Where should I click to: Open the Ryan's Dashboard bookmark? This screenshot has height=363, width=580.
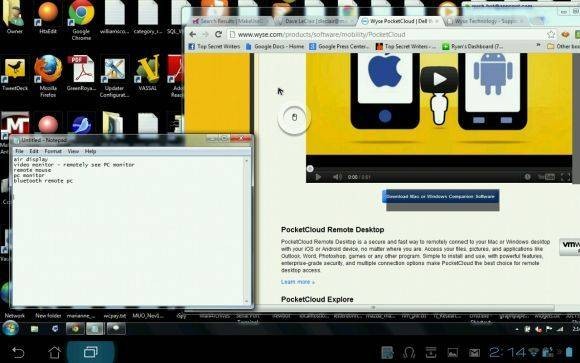[473, 46]
